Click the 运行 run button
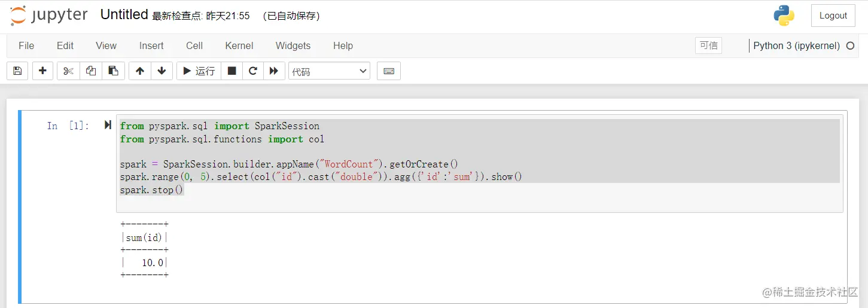 click(199, 71)
